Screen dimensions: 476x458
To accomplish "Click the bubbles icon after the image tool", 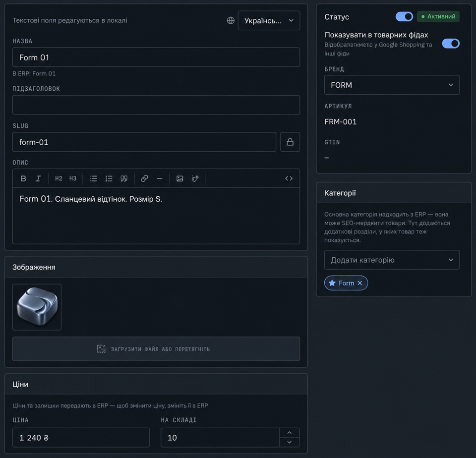I will (x=195, y=178).
